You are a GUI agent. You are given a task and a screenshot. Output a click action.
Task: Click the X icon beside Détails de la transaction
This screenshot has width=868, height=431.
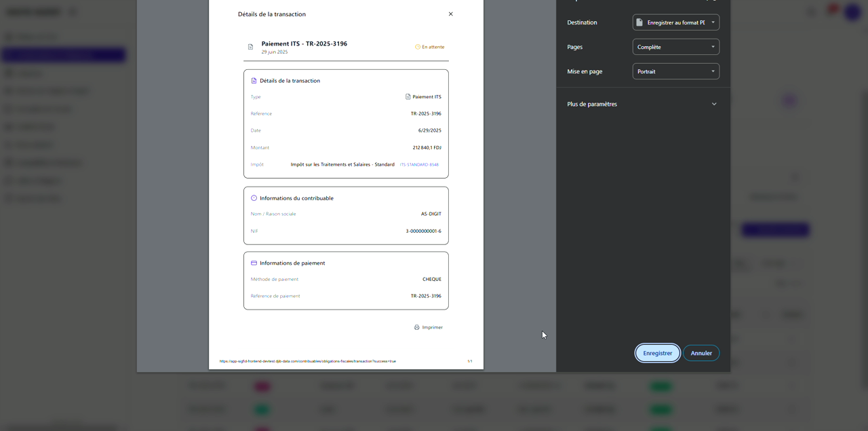[x=450, y=14]
